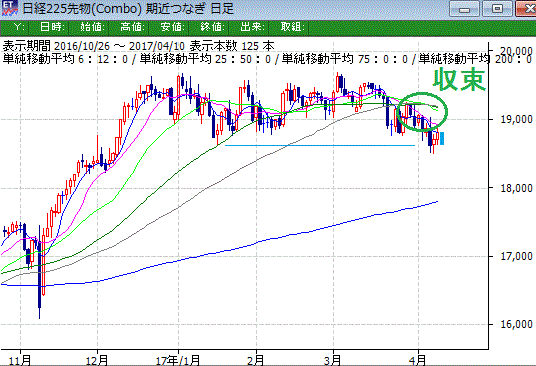Click the 17年/1月 date axis label

[178, 360]
